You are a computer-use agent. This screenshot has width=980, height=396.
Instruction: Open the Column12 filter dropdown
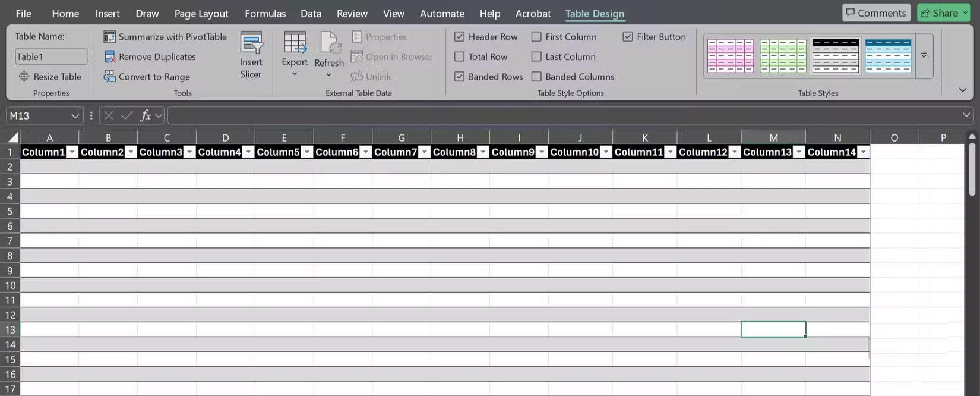click(735, 152)
